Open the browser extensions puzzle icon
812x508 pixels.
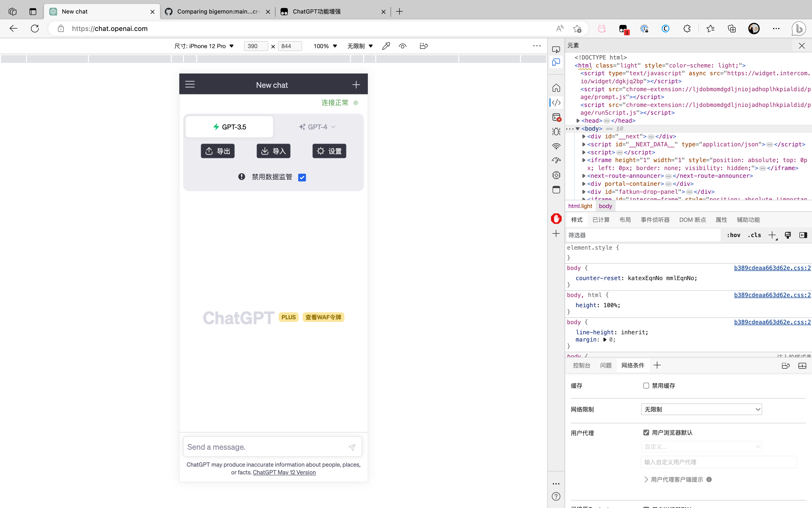687,29
